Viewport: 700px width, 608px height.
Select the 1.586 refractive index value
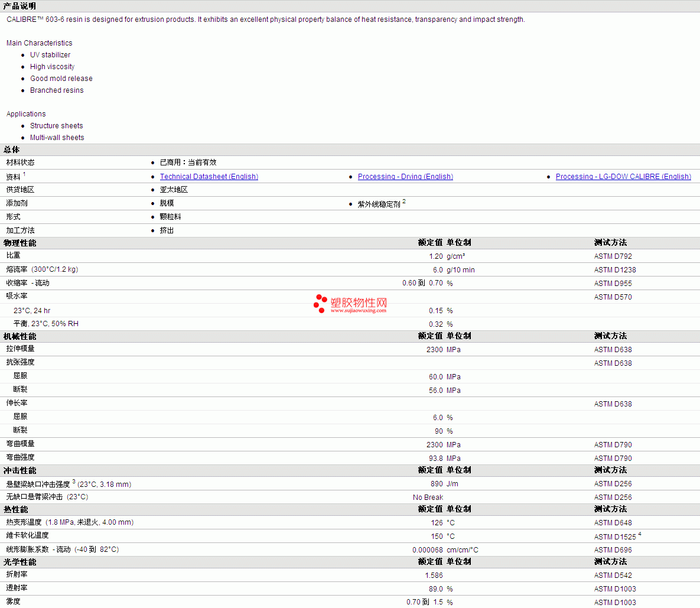pyautogui.click(x=434, y=576)
